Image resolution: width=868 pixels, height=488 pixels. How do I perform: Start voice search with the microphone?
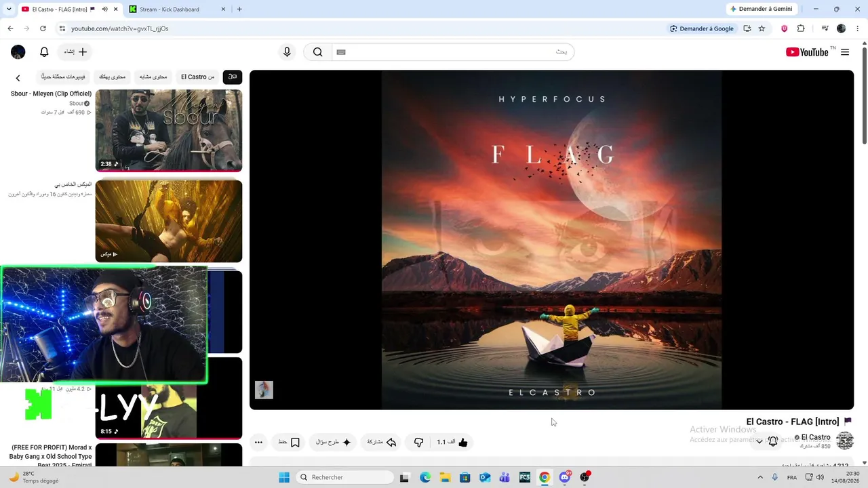point(287,52)
